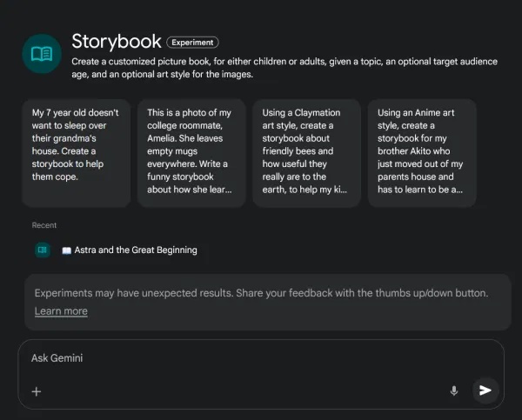522x420 pixels.
Task: Click the Recent section label
Action: point(44,225)
